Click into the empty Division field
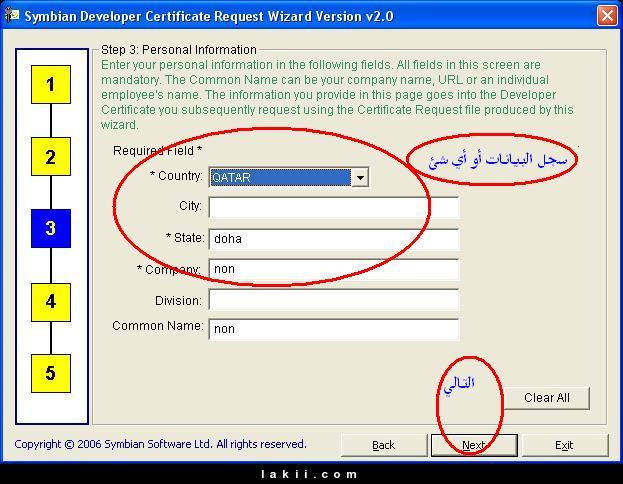The image size is (623, 484). (x=334, y=300)
